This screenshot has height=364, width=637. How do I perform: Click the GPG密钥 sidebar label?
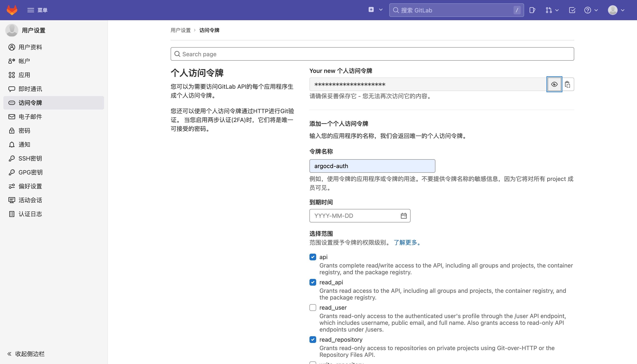[x=31, y=172]
